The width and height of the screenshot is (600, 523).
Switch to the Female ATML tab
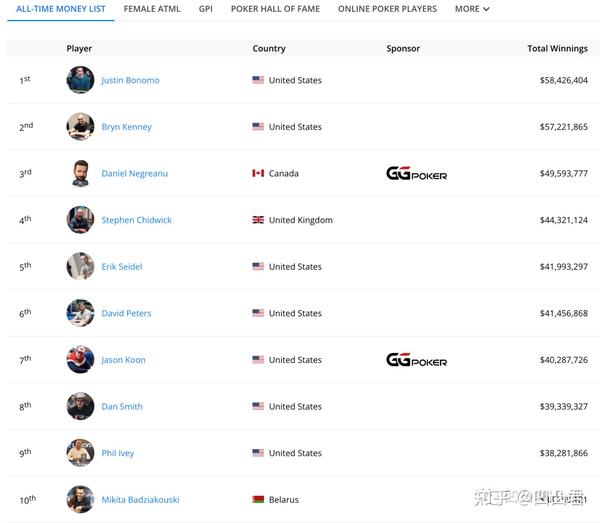click(153, 9)
